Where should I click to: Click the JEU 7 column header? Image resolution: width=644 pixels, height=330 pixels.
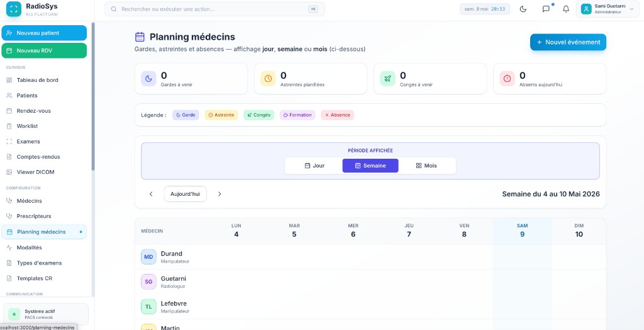409,231
